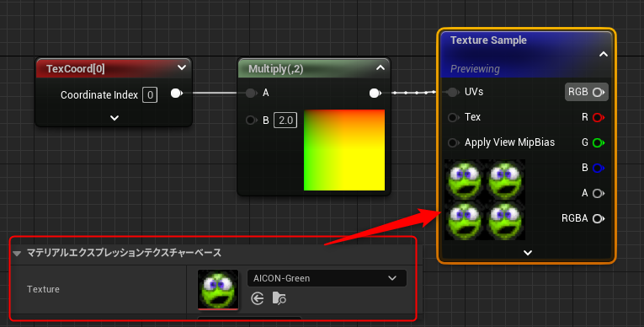Click the A alpha output pin
Image resolution: width=644 pixels, height=327 pixels.
coord(599,193)
